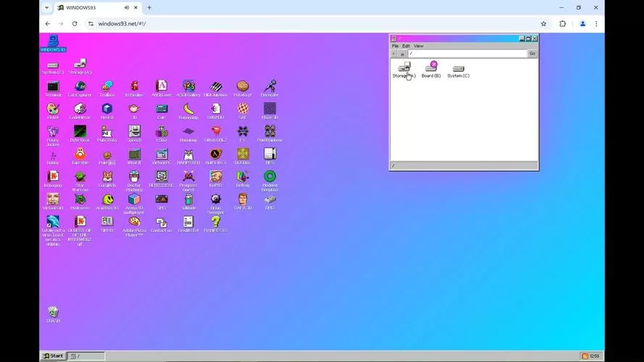Screen dimensions: 644x362
Task: Open the Piskel paint palette icon
Action: point(53,111)
